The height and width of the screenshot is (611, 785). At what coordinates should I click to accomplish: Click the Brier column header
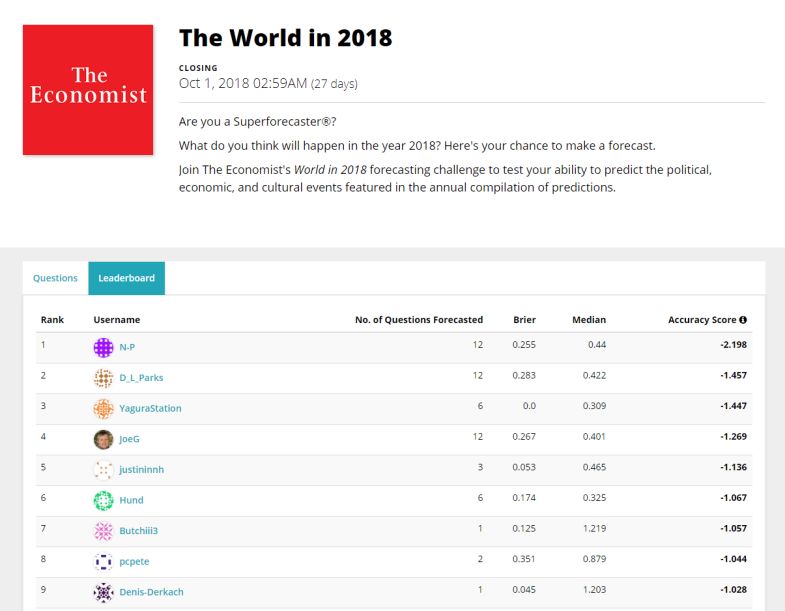pyautogui.click(x=524, y=320)
